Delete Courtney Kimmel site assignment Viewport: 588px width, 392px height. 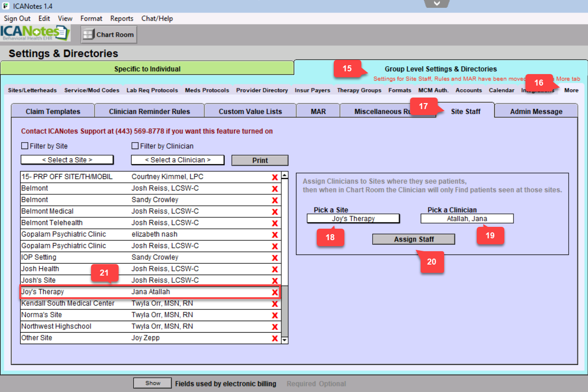(x=275, y=177)
